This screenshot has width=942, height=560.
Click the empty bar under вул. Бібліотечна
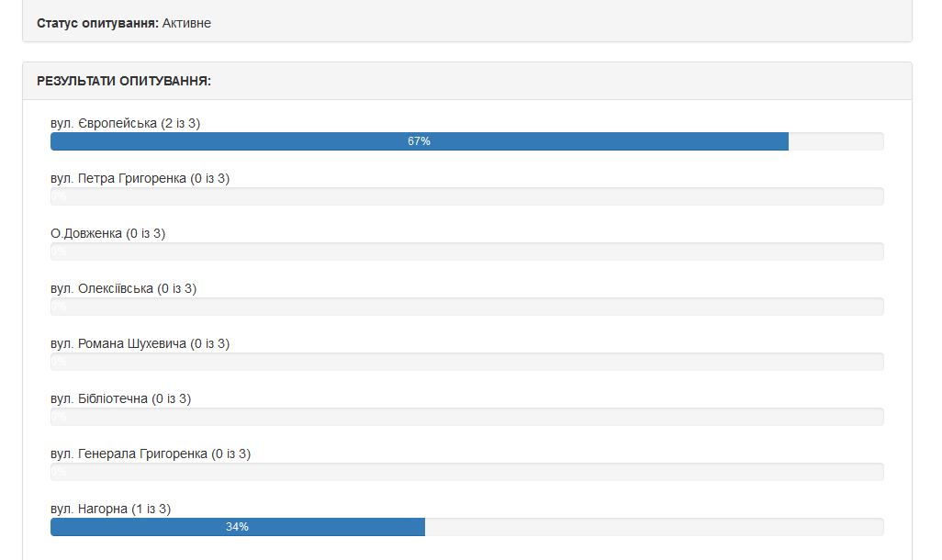pos(466,417)
